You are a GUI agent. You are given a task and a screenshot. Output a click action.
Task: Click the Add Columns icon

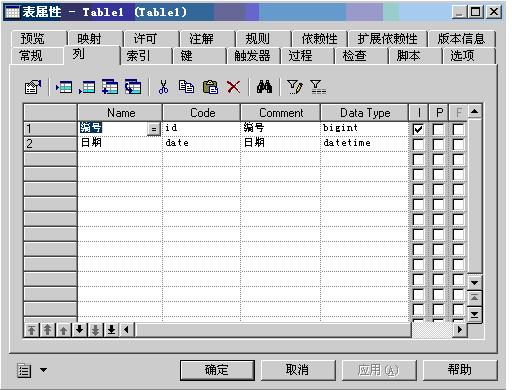pos(110,87)
